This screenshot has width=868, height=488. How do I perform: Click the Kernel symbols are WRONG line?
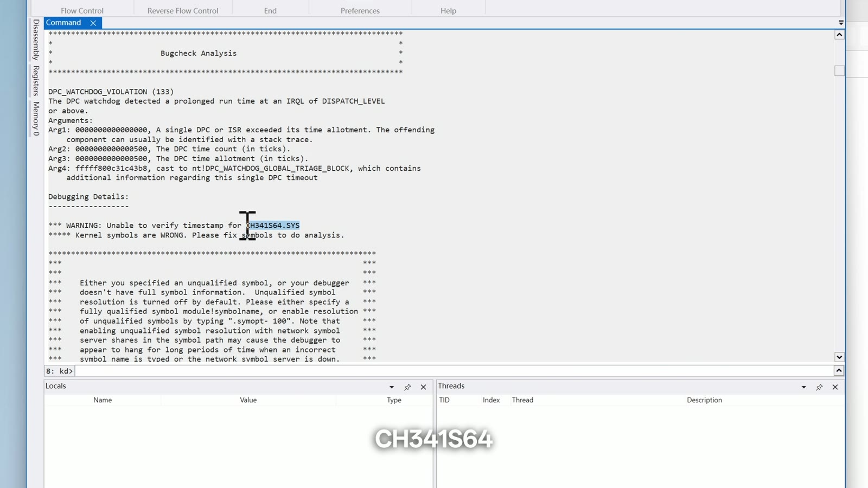[196, 235]
